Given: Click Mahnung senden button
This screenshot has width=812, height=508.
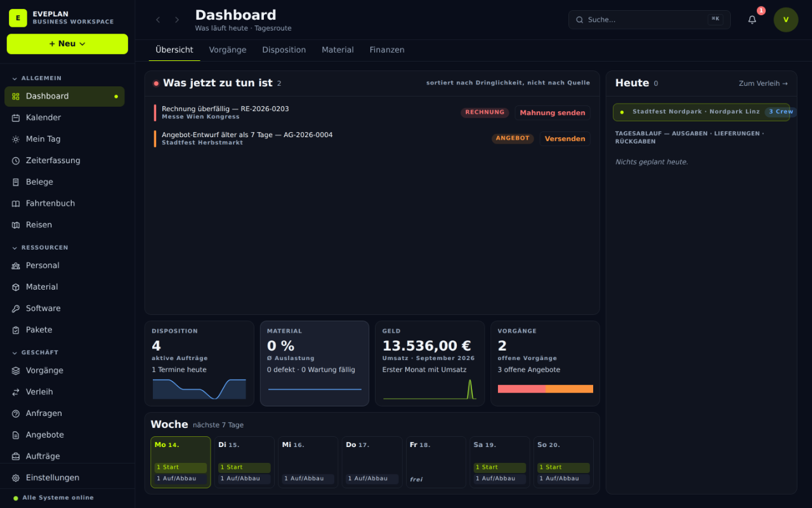Looking at the screenshot, I should coord(553,113).
